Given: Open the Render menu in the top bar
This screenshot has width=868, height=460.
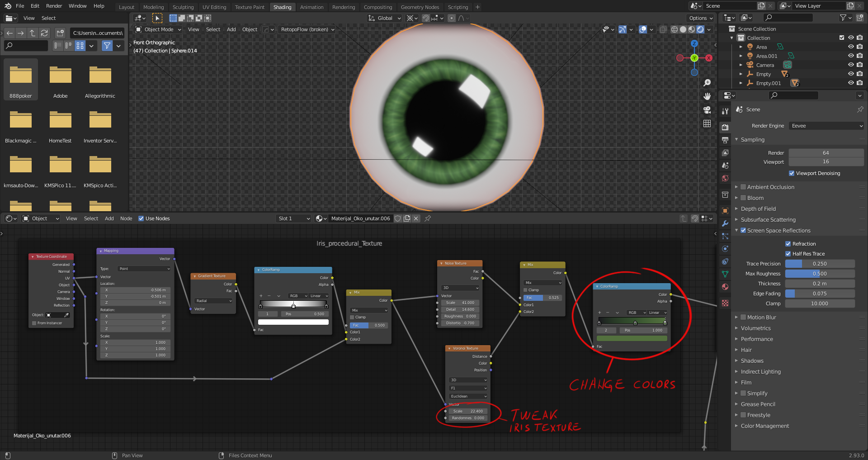Looking at the screenshot, I should [x=54, y=6].
